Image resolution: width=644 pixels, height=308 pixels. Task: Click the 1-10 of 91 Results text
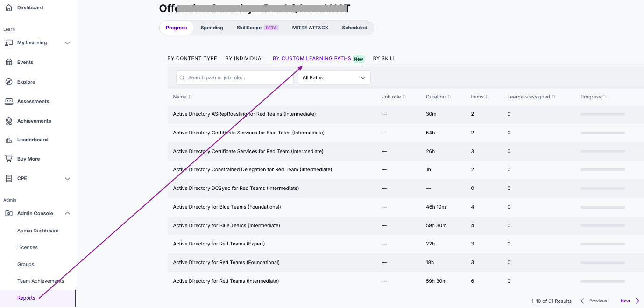pos(552,301)
